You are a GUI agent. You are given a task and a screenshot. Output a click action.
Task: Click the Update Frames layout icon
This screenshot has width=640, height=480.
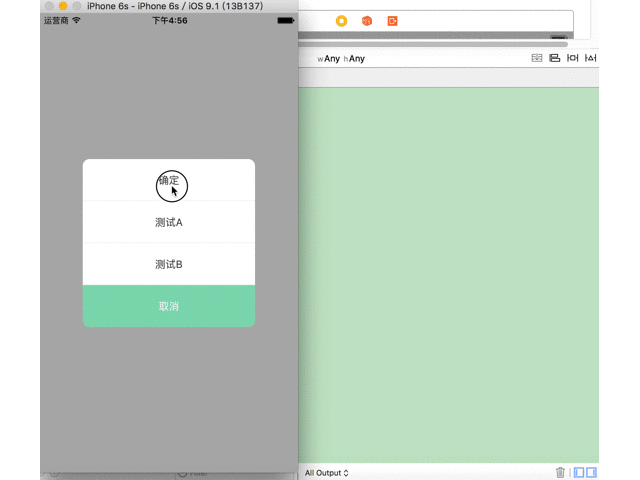(x=536, y=59)
